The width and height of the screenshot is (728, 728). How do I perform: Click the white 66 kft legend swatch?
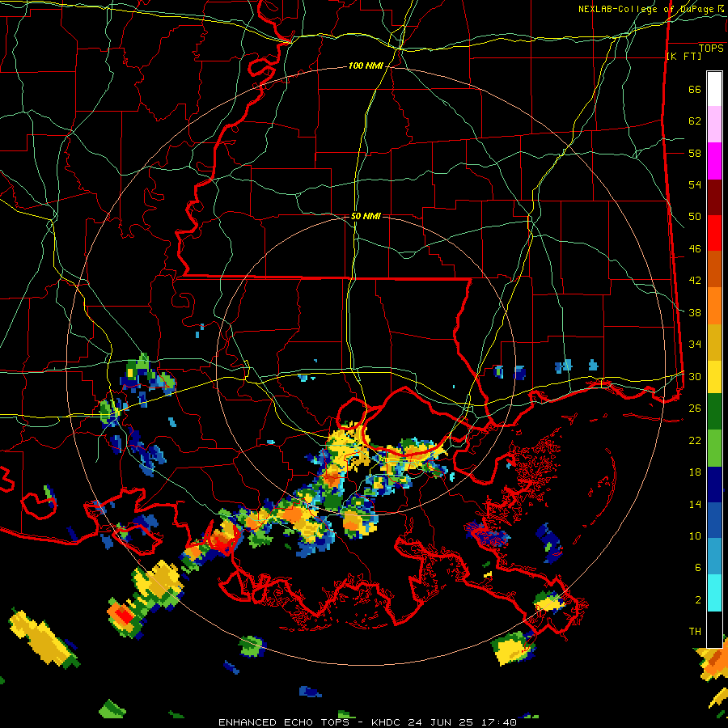coord(714,89)
